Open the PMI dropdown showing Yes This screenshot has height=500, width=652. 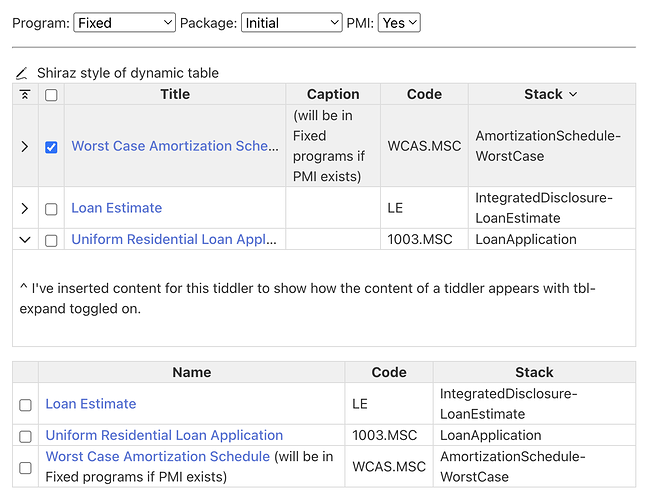point(399,22)
